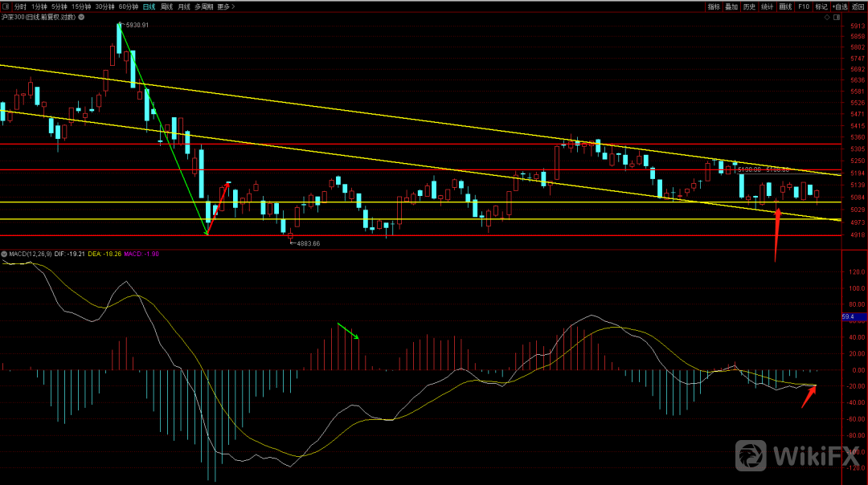Expand the MACD indicator dropdown arrow
The image size is (868, 485).
[4, 254]
